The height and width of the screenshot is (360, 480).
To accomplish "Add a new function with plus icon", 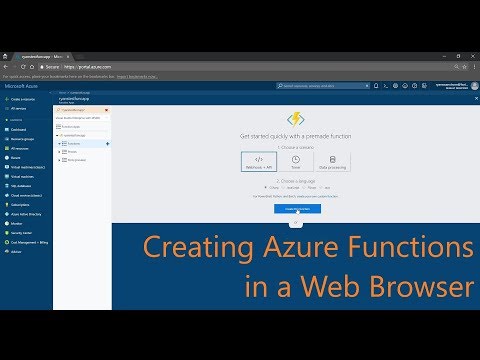I will pos(107,144).
